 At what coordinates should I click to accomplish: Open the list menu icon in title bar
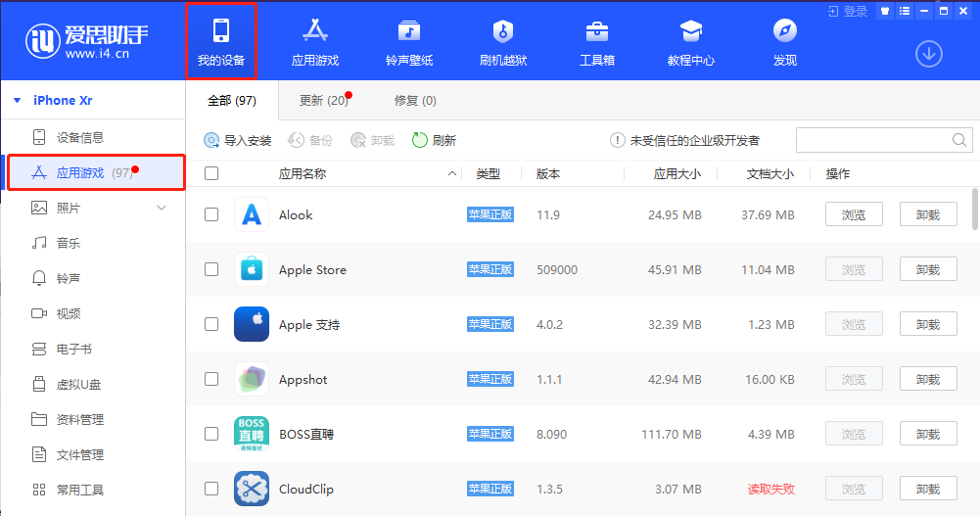[905, 11]
